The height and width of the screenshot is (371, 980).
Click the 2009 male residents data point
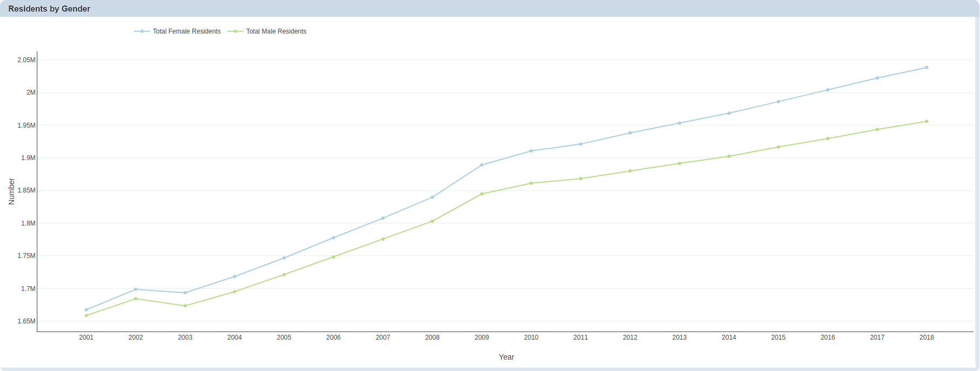pos(482,194)
